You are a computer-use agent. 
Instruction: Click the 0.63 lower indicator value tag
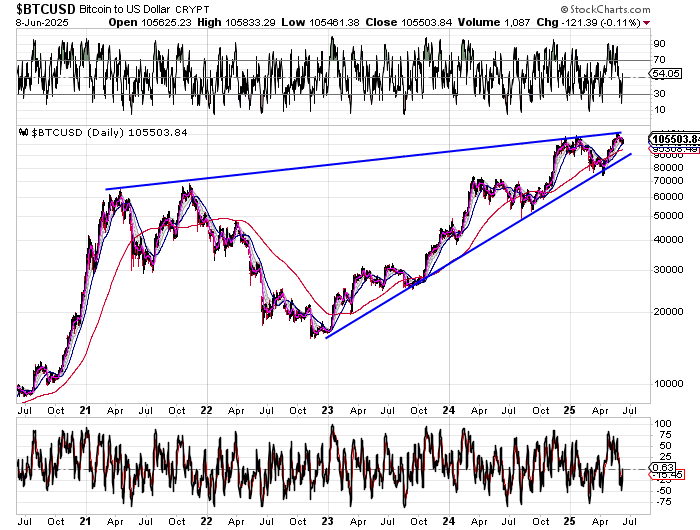[x=664, y=466]
